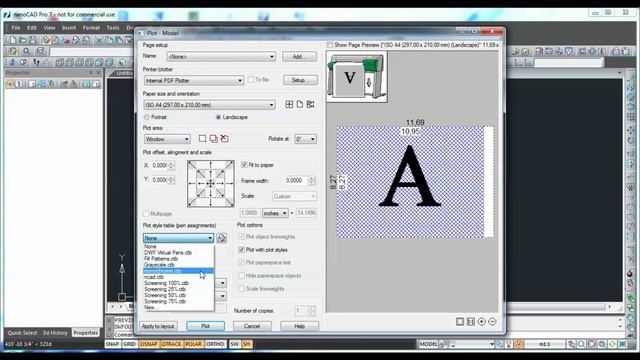640x360 pixels.
Task: Check the Scale lineweights checkbox
Action: pos(242,289)
